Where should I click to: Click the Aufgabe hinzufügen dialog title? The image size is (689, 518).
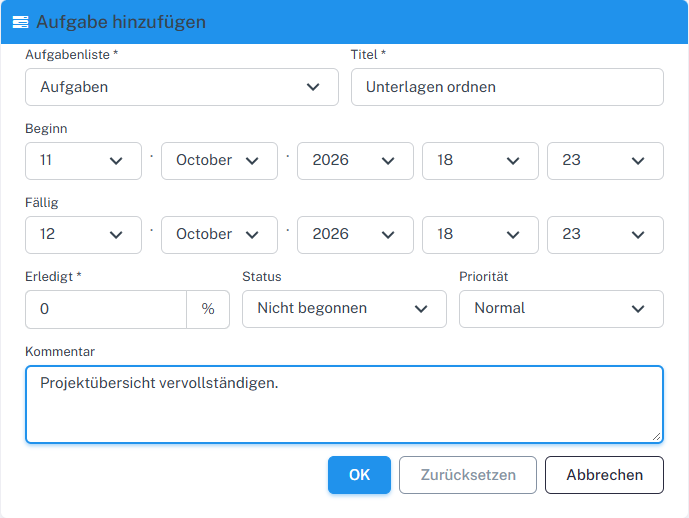pos(121,22)
